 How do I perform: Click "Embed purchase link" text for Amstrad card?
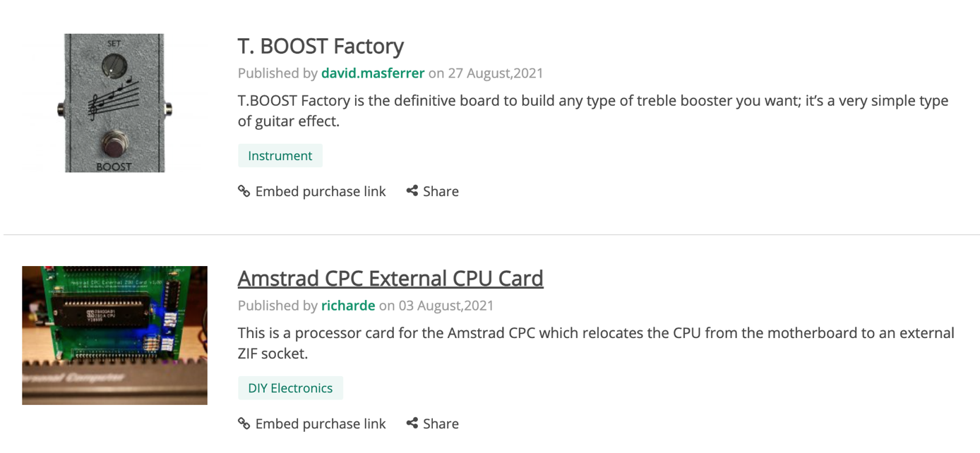[x=321, y=423]
